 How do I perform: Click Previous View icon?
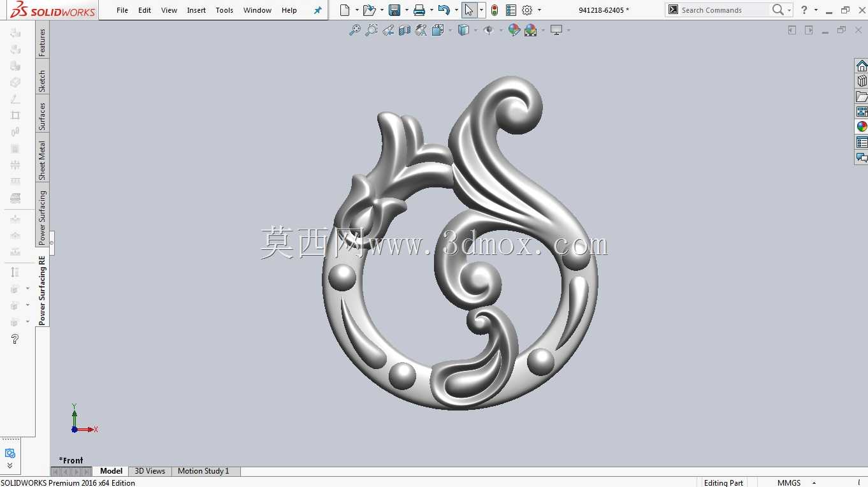click(388, 30)
